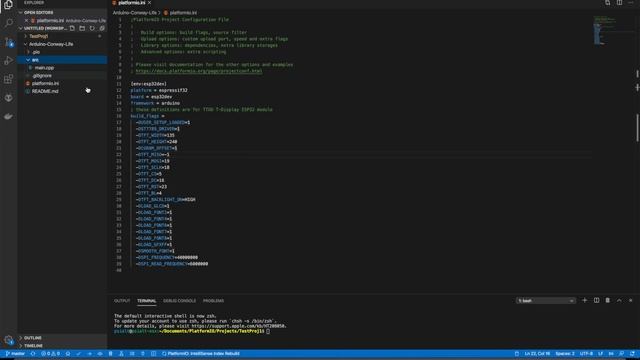Switch to the Output panel tab

(x=122, y=301)
